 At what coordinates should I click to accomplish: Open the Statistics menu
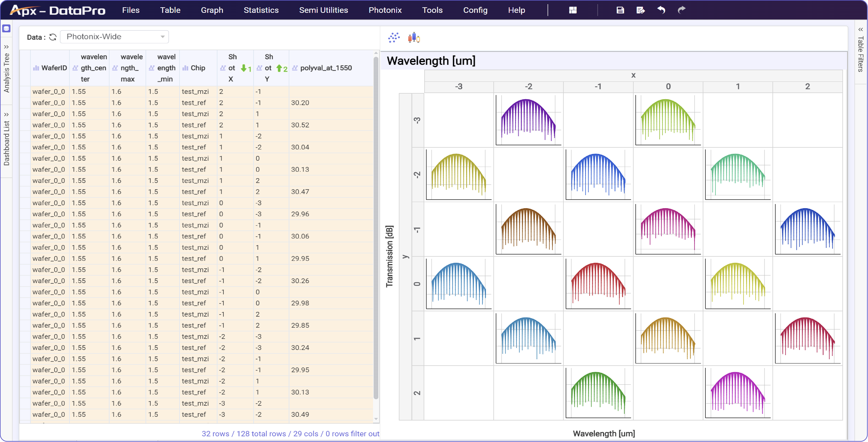click(x=261, y=10)
